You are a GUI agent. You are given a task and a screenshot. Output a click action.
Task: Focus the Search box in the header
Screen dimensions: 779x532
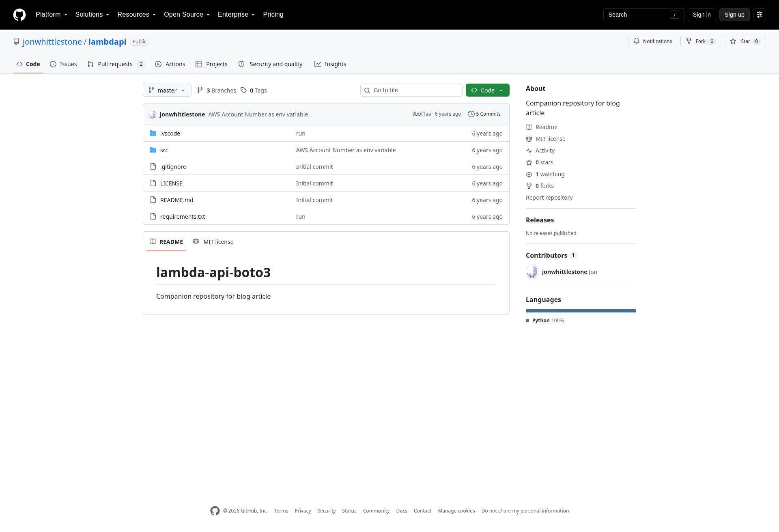[644, 15]
